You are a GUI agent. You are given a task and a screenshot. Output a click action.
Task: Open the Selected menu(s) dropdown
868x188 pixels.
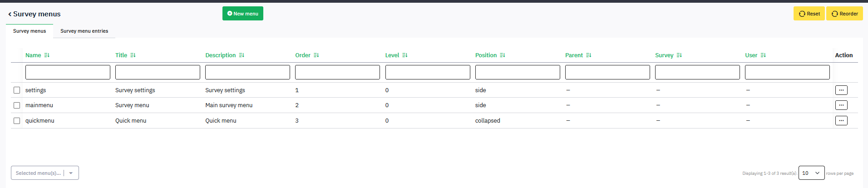[45, 173]
